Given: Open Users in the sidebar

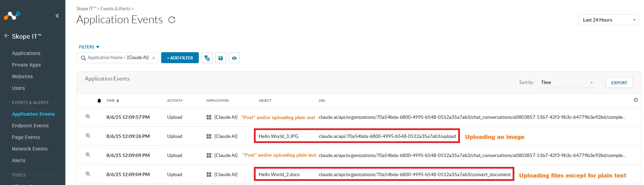Looking at the screenshot, I should tap(18, 88).
